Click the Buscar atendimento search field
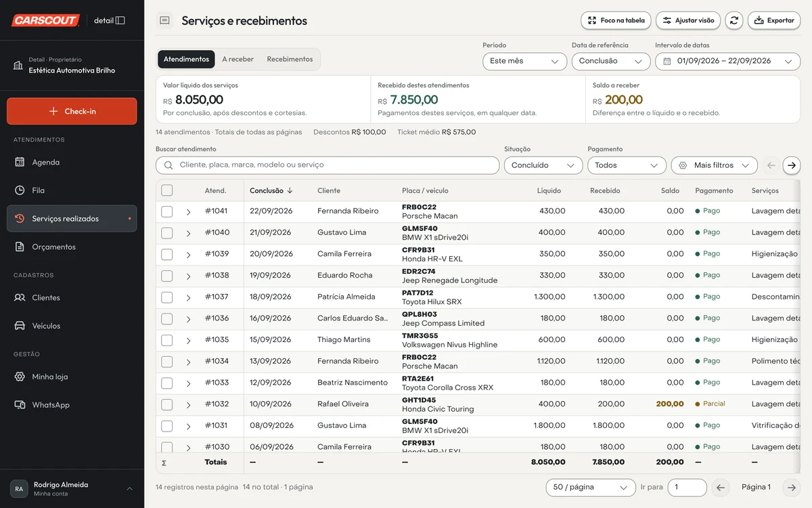 [x=328, y=165]
